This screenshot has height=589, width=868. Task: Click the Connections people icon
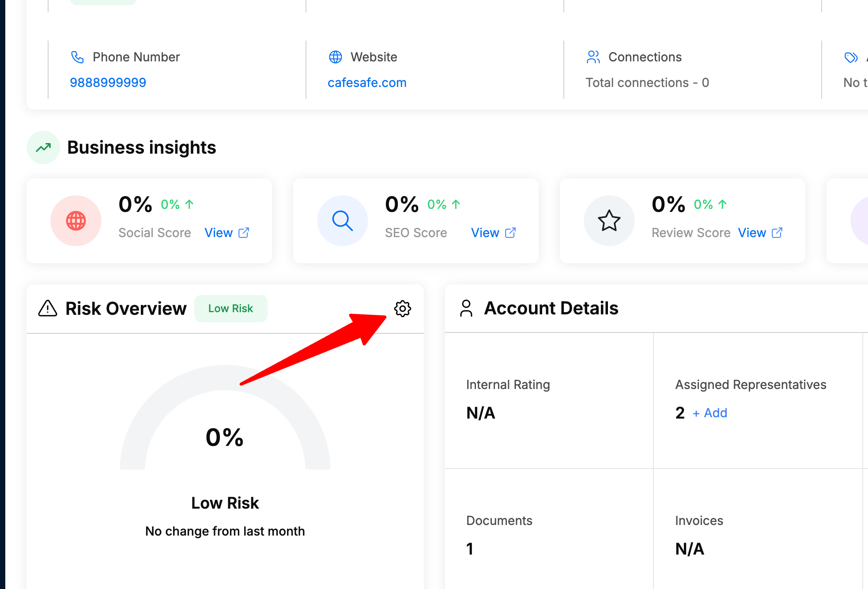[x=593, y=57]
